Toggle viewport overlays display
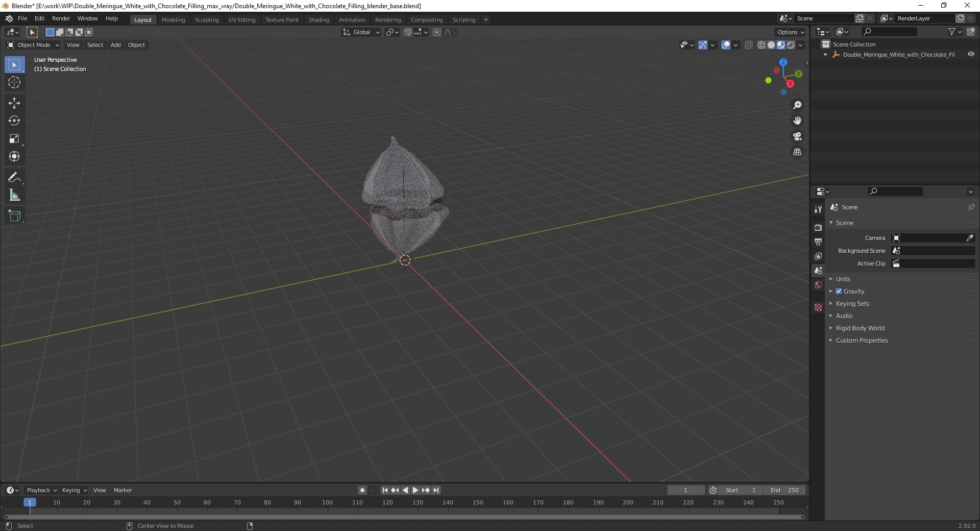Screen dimensions: 980x531 coord(726,45)
